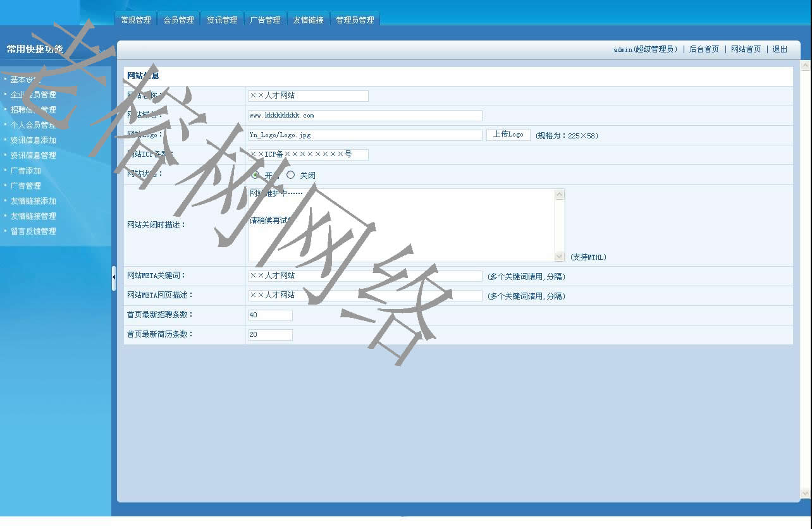The image size is (812, 529).
Task: Open the 常规管理 tab
Action: (136, 20)
